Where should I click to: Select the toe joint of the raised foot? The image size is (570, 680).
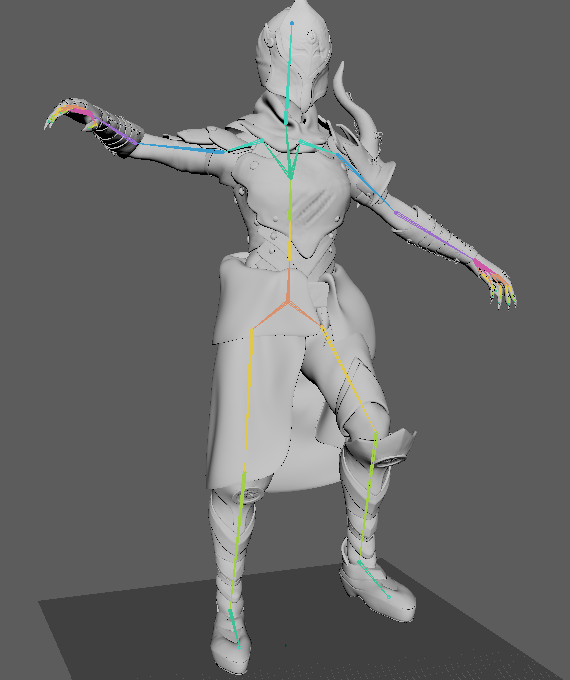click(389, 597)
